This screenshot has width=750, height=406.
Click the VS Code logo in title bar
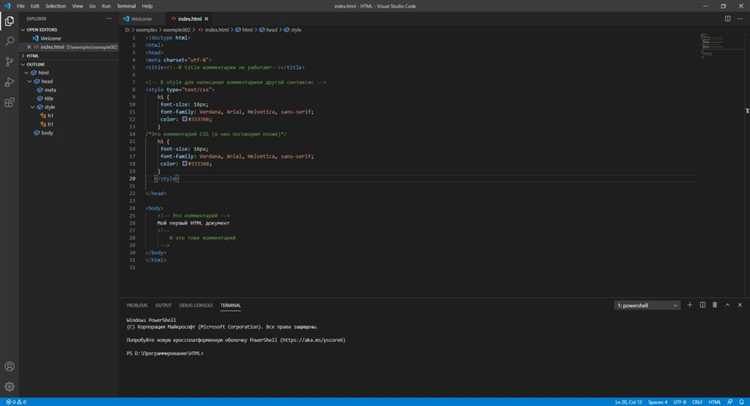(x=7, y=6)
